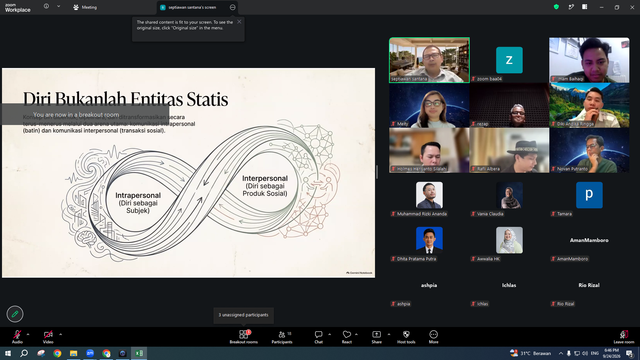Click the volume icon in system tray
The image size is (640, 360).
click(x=585, y=353)
